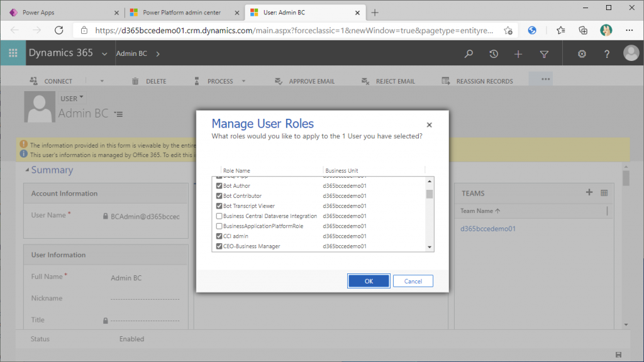The height and width of the screenshot is (362, 644).
Task: Open the Dynamics 365 app launcher grid
Action: point(13,53)
